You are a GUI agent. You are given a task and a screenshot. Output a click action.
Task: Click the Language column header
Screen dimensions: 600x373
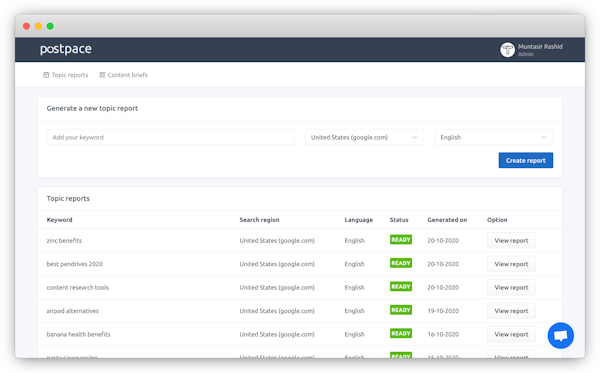[359, 220]
